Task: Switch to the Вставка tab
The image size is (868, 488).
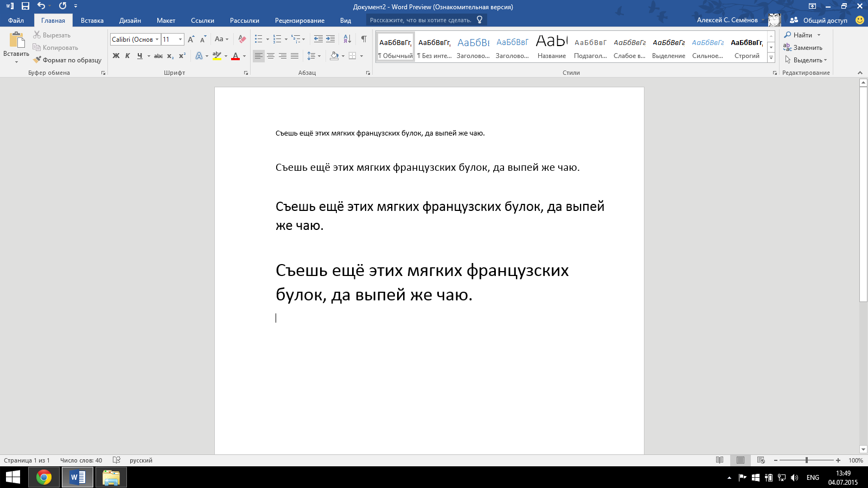Action: point(92,21)
